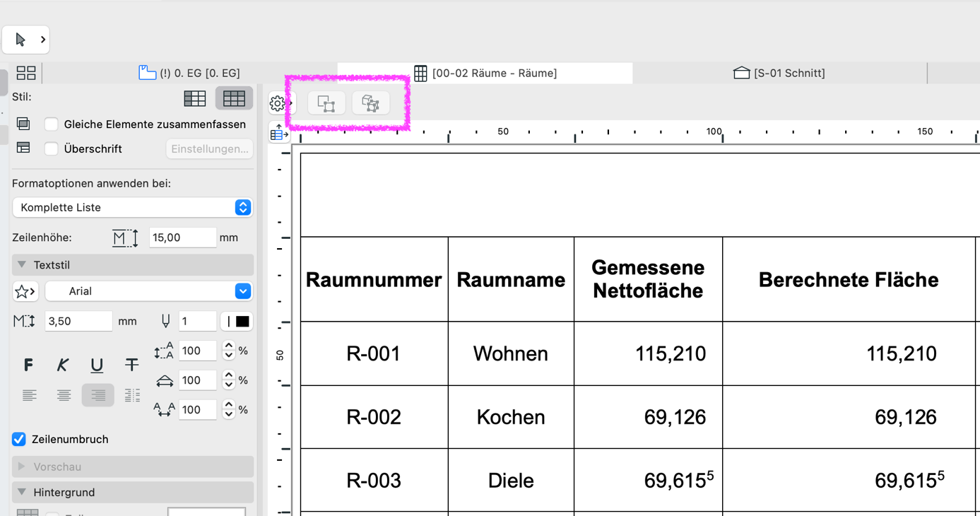Image resolution: width=980 pixels, height=516 pixels.
Task: Select the Raumname column header
Action: coord(511,280)
